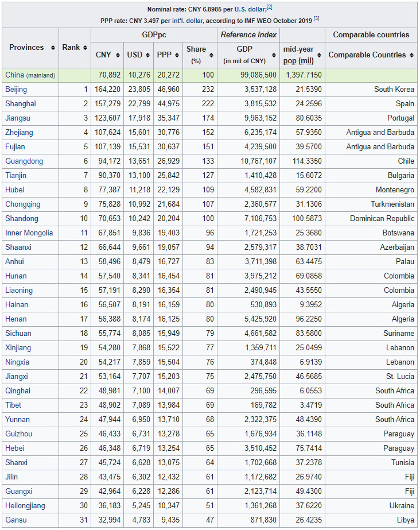Viewport: 420px width, 530px height.
Task: Open the Zhejiang province link
Action: point(19,133)
